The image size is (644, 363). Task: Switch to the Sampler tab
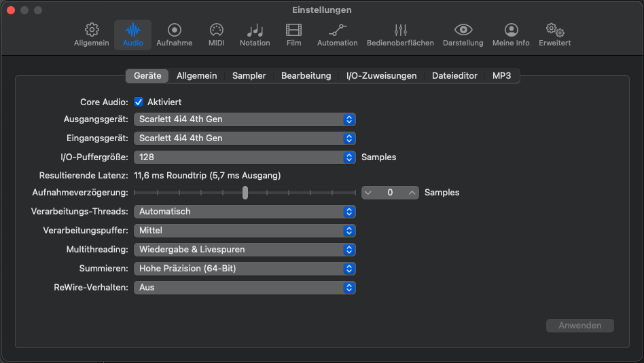pos(249,76)
